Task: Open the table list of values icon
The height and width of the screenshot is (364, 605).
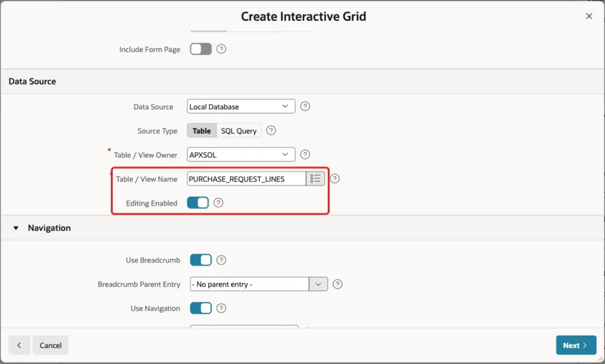Action: pyautogui.click(x=315, y=178)
